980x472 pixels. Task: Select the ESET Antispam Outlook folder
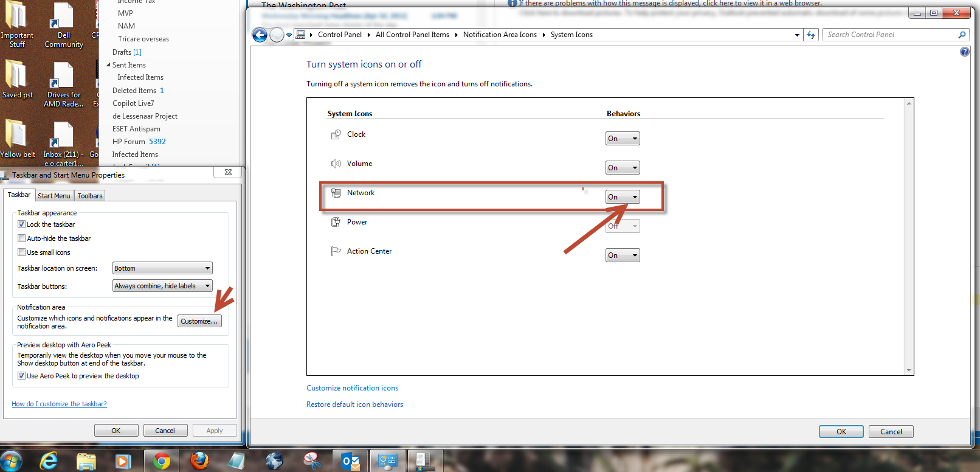(x=136, y=129)
